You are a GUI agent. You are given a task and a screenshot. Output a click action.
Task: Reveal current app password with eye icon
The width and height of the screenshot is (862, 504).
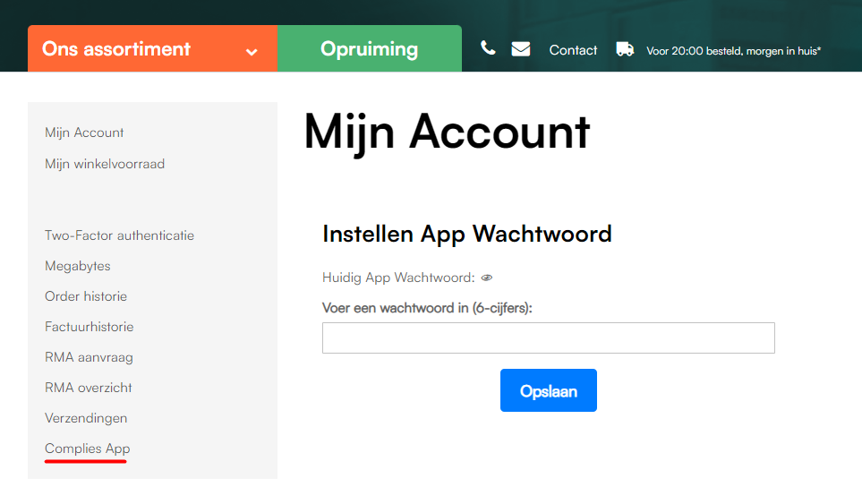tap(487, 278)
